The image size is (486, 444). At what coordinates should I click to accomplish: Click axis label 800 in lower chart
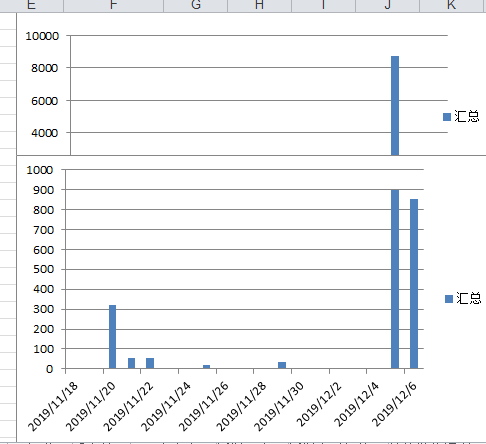click(43, 210)
